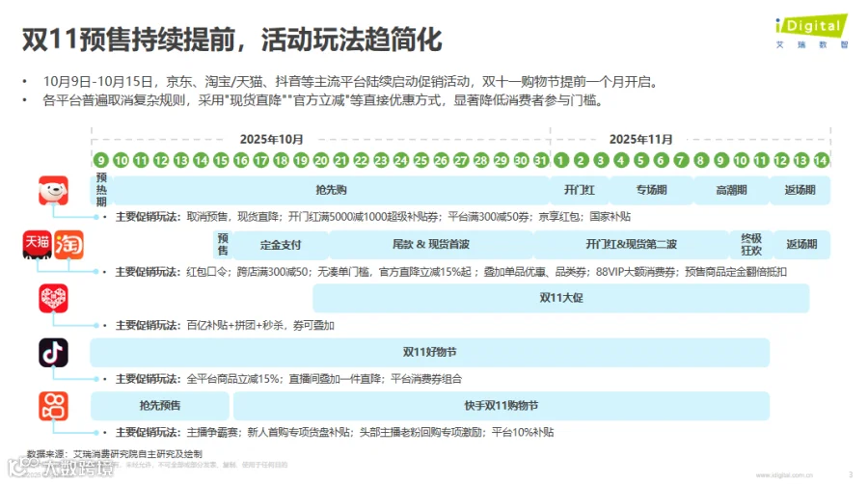
Task: Click Kuaishou promo text 主播争霸赛
Action: click(212, 433)
